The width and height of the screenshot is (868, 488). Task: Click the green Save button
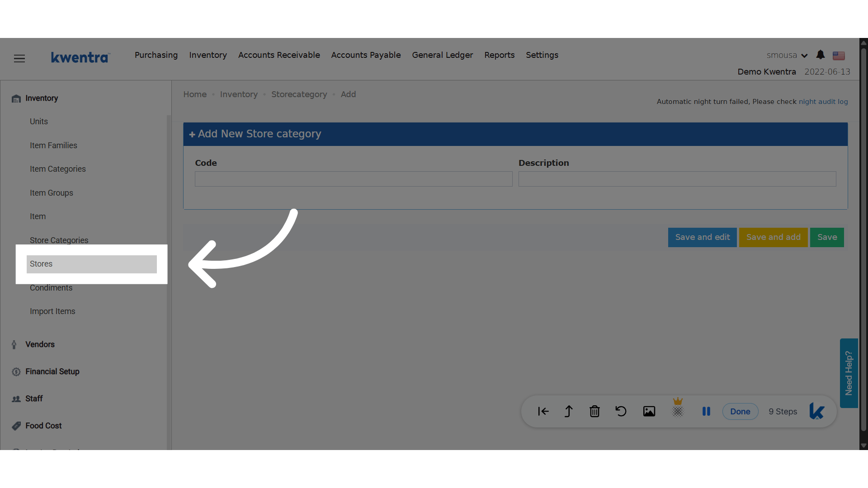(x=827, y=238)
